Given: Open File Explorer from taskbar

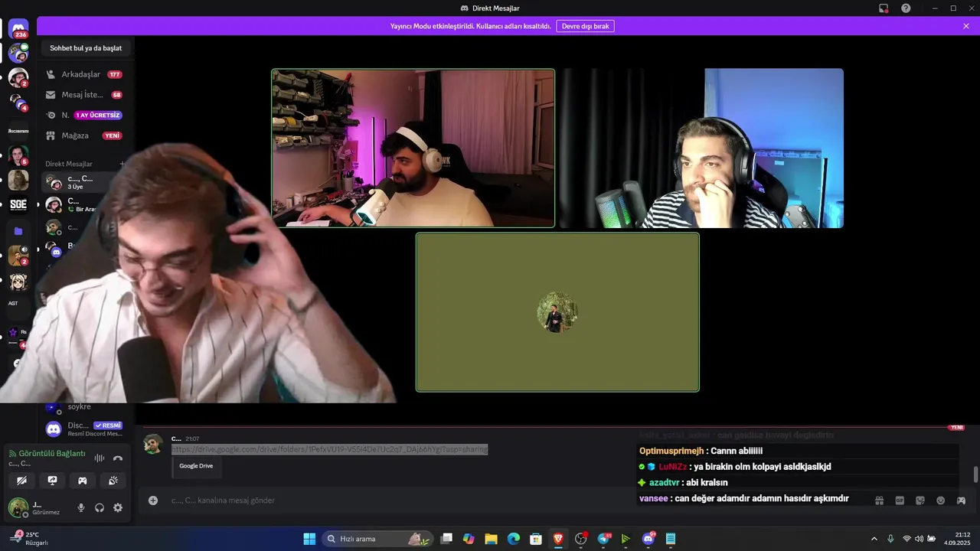Looking at the screenshot, I should [491, 539].
